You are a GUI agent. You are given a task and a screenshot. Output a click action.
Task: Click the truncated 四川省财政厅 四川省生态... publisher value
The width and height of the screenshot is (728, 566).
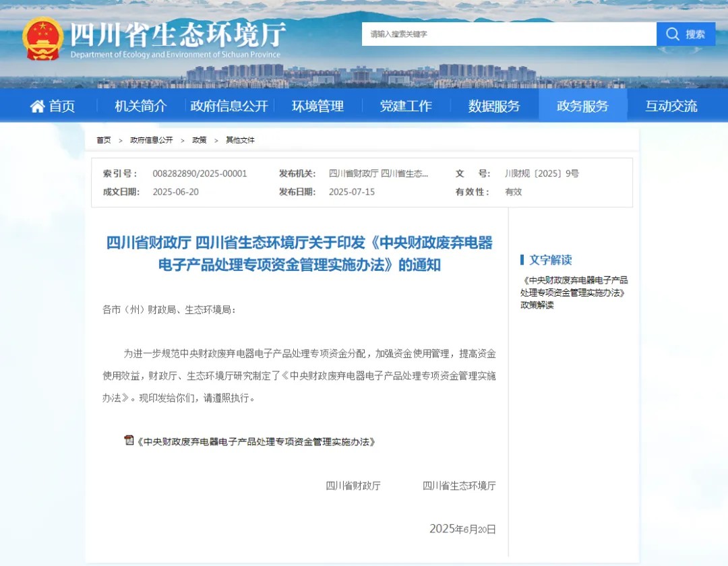[378, 174]
